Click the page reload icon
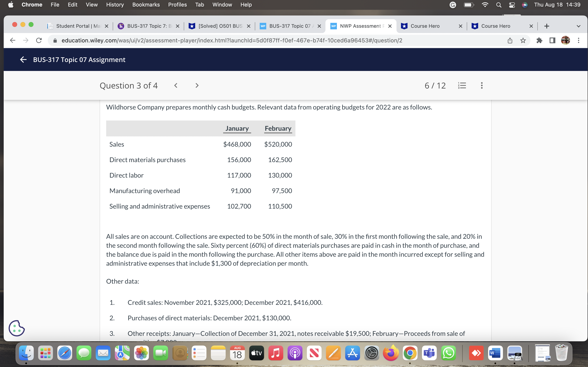Screen dimensions: 588x367 click(x=39, y=40)
